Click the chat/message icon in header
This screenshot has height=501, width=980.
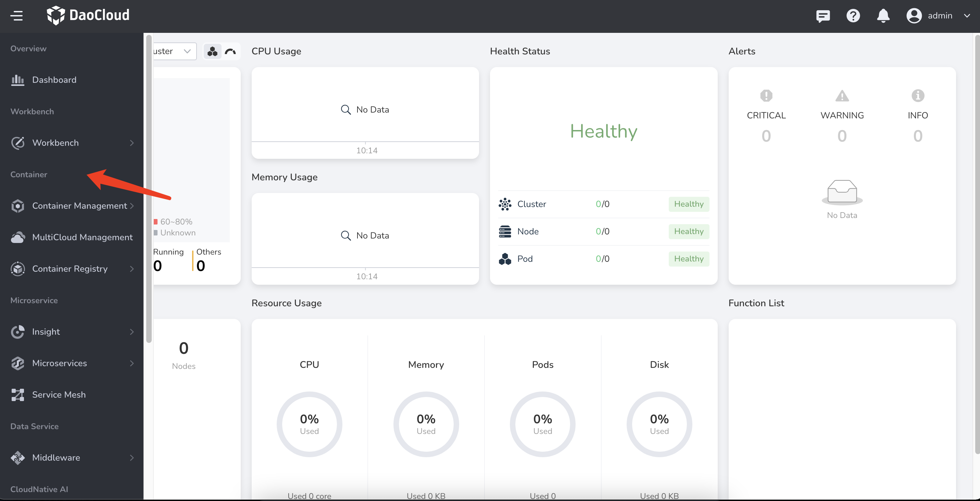pos(823,15)
